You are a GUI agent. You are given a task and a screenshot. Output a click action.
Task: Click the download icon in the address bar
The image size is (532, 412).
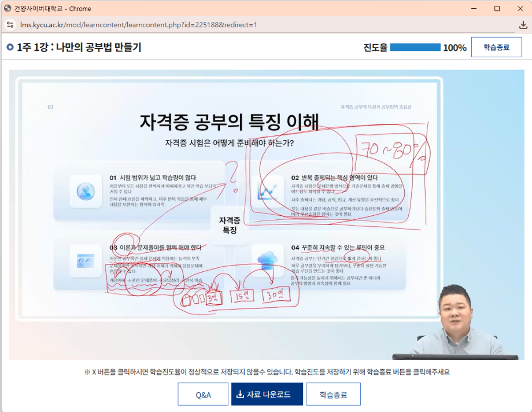(523, 25)
